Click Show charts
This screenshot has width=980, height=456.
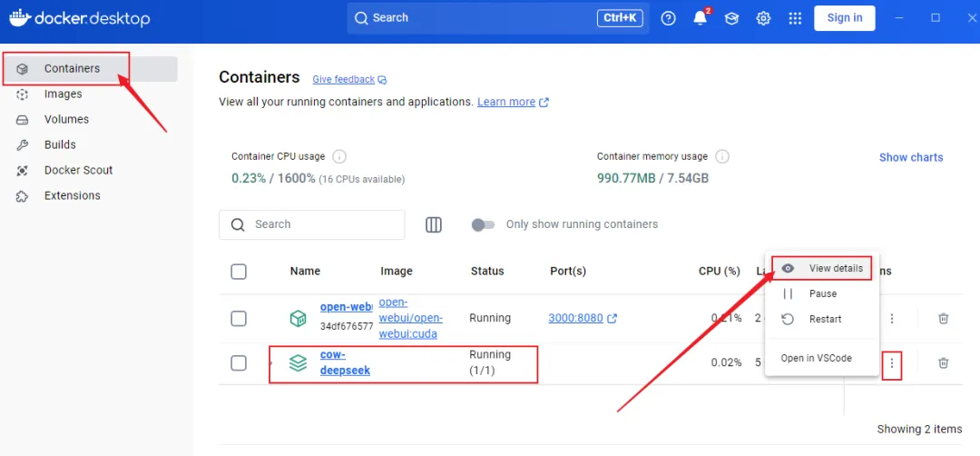(911, 158)
